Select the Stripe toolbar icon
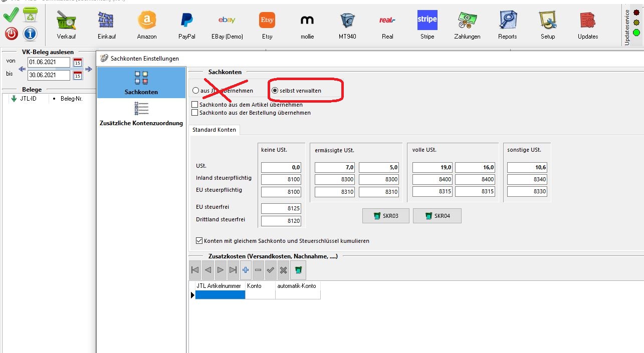The image size is (644, 353). [427, 24]
